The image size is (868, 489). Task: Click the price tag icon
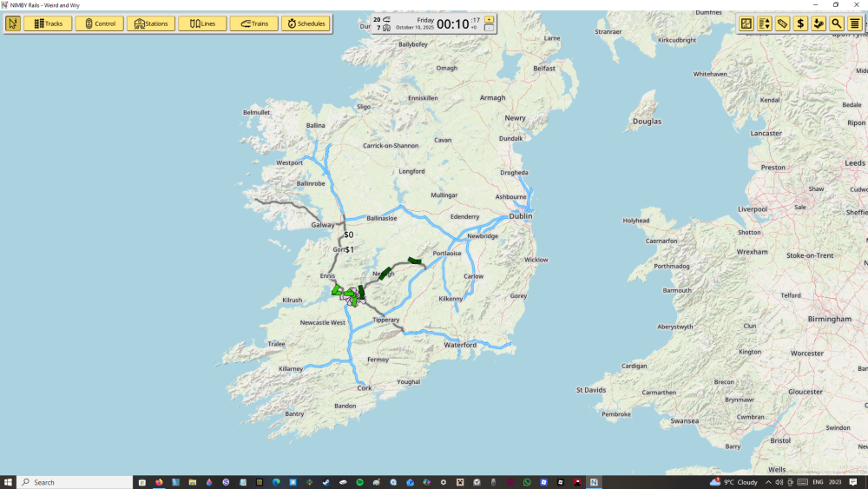(783, 23)
